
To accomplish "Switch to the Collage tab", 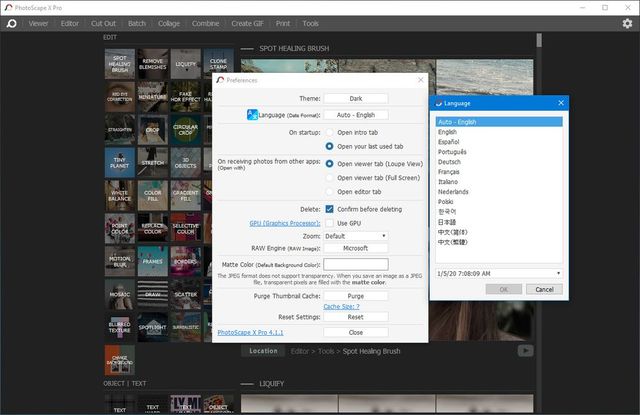I will click(x=167, y=22).
